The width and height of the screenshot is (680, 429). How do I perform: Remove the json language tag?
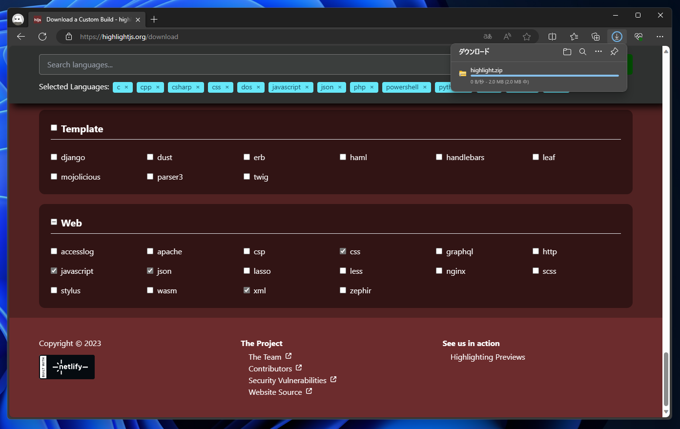point(340,87)
